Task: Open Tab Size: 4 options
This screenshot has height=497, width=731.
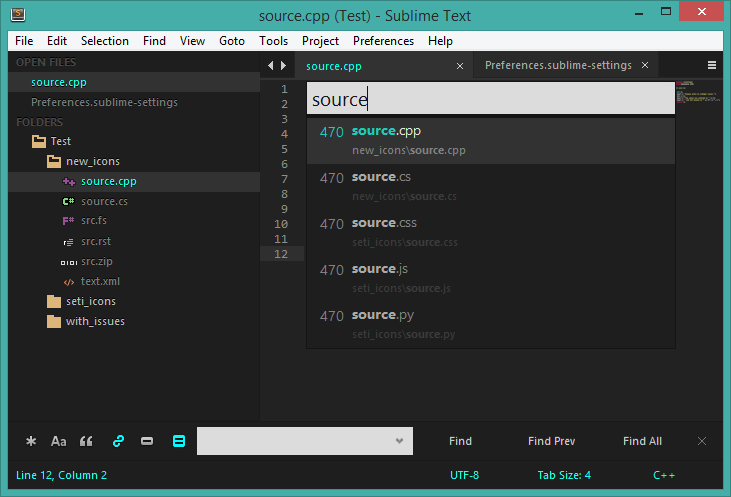Action: coord(564,475)
